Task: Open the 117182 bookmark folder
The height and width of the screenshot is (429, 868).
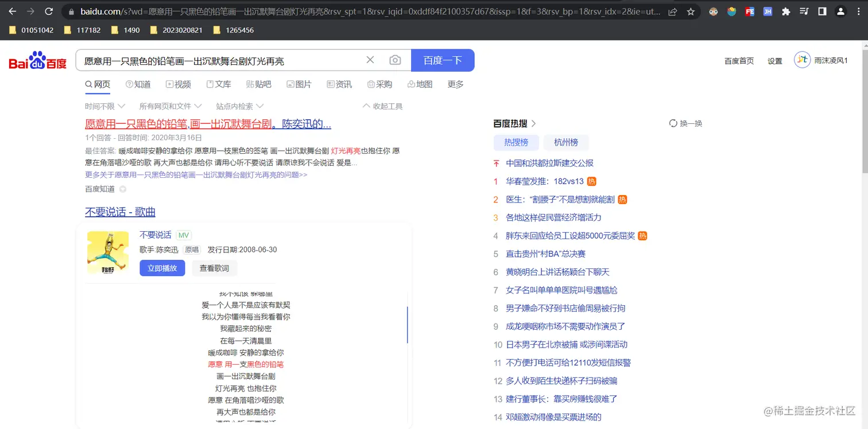Action: [82, 30]
